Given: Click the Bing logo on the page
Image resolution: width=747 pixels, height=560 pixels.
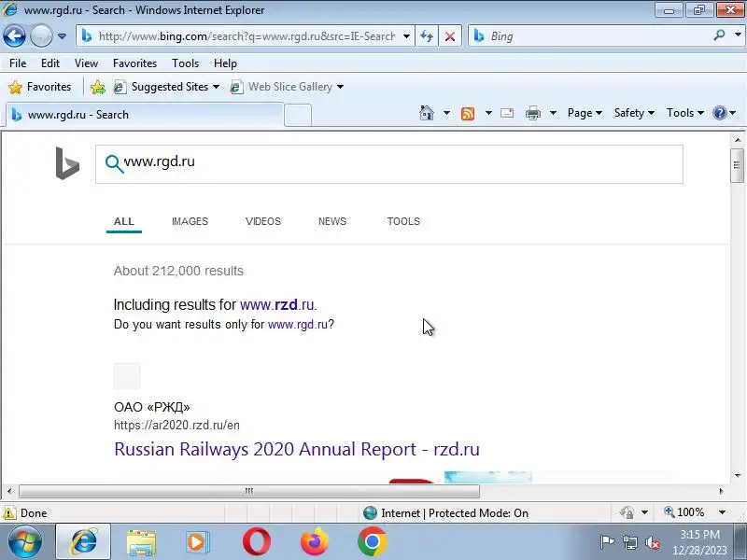Looking at the screenshot, I should click(67, 163).
